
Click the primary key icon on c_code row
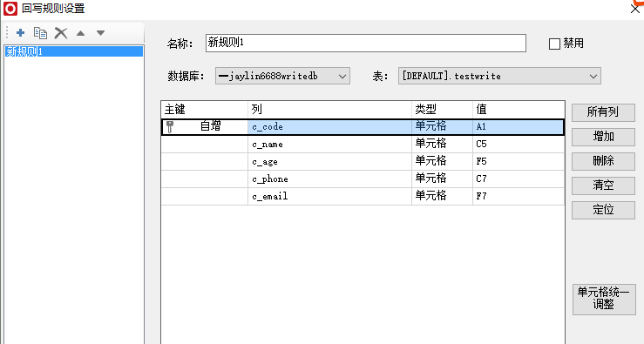[x=170, y=127]
